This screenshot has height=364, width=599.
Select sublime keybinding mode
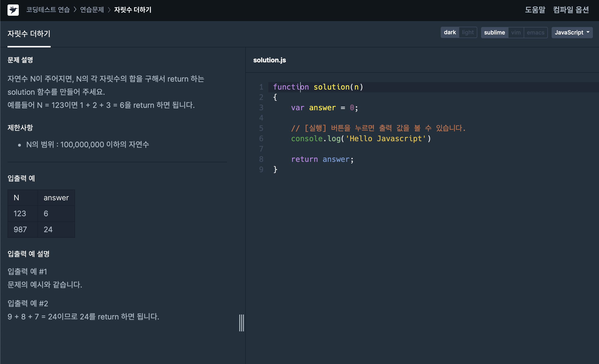[x=494, y=32]
